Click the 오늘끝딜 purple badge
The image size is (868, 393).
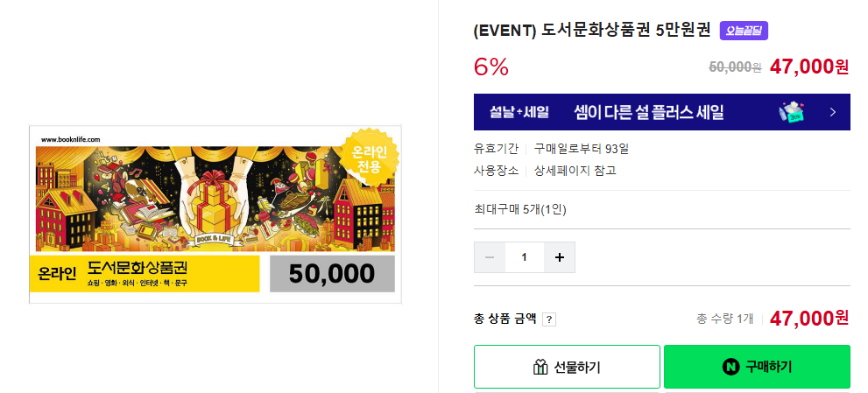click(x=744, y=31)
